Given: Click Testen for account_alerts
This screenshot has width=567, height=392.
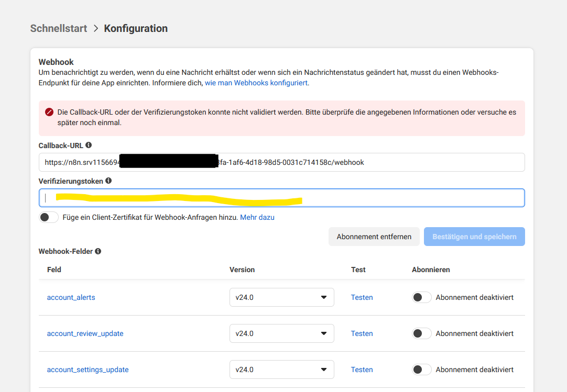Looking at the screenshot, I should pos(362,297).
